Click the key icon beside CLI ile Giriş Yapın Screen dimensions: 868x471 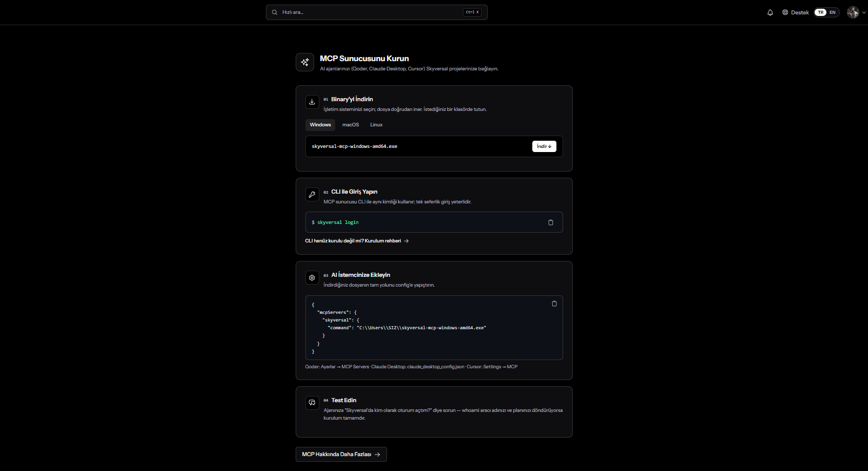tap(312, 194)
